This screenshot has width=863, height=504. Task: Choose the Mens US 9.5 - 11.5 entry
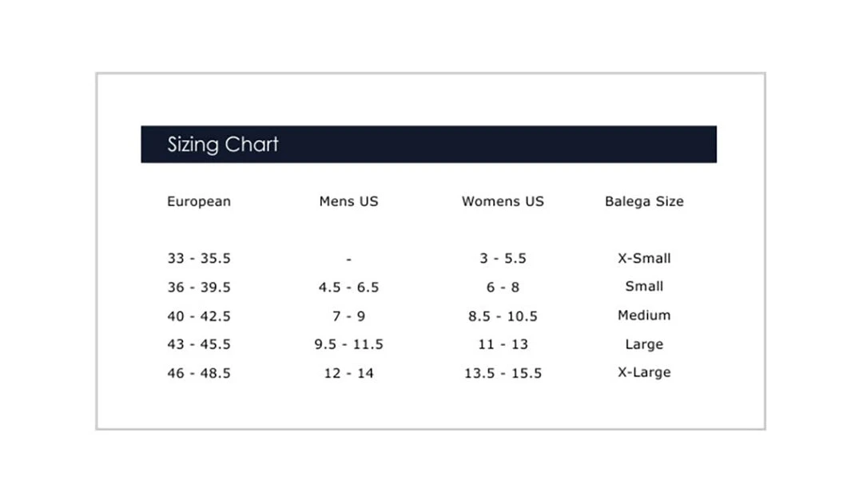click(348, 345)
